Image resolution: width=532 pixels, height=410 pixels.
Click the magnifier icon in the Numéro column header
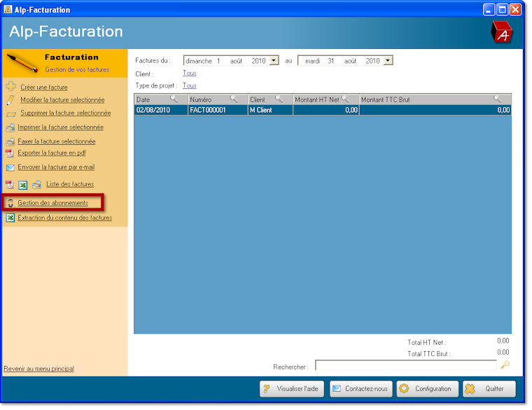click(x=234, y=99)
